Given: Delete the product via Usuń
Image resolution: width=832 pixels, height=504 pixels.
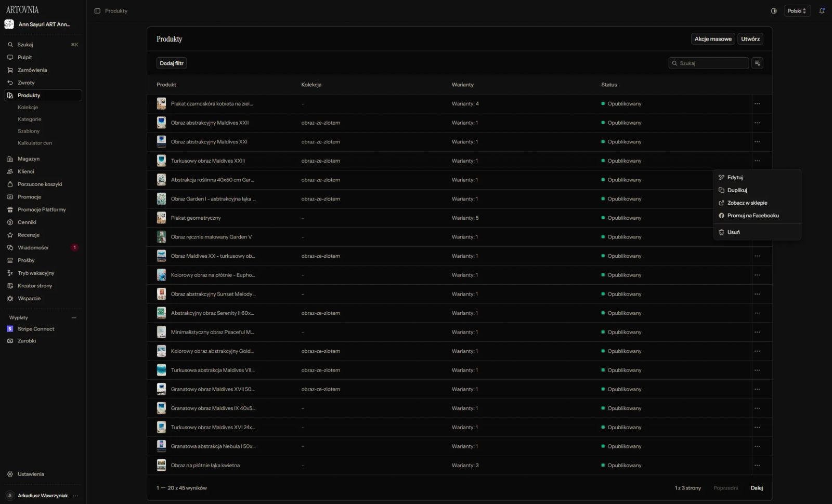Looking at the screenshot, I should coord(757,232).
